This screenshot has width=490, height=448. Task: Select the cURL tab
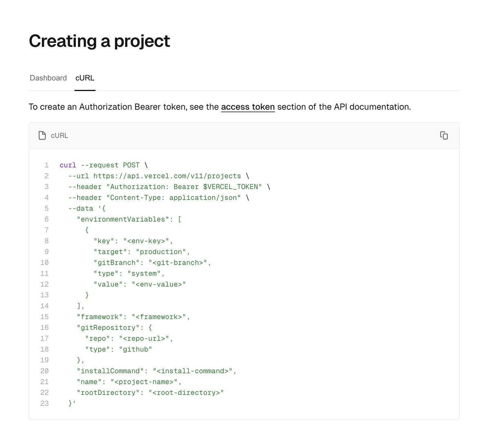point(85,78)
